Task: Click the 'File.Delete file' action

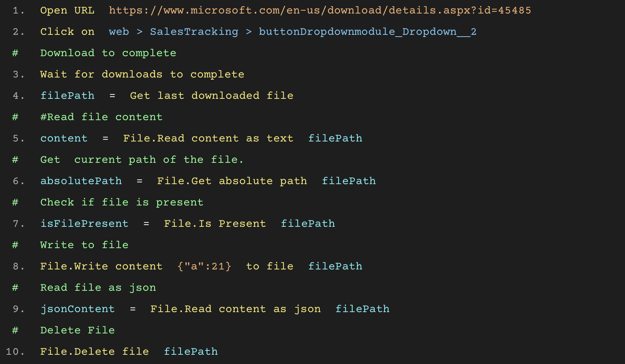Action: 94,352
